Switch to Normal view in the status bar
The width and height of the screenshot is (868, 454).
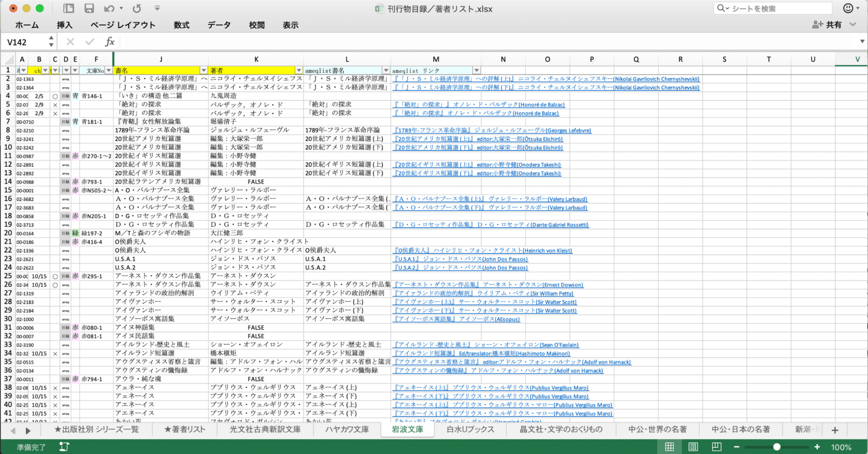point(670,447)
